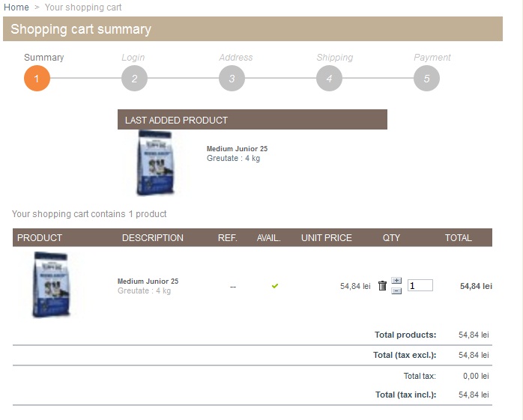
Task: Click the Login step label
Action: pyautogui.click(x=133, y=58)
